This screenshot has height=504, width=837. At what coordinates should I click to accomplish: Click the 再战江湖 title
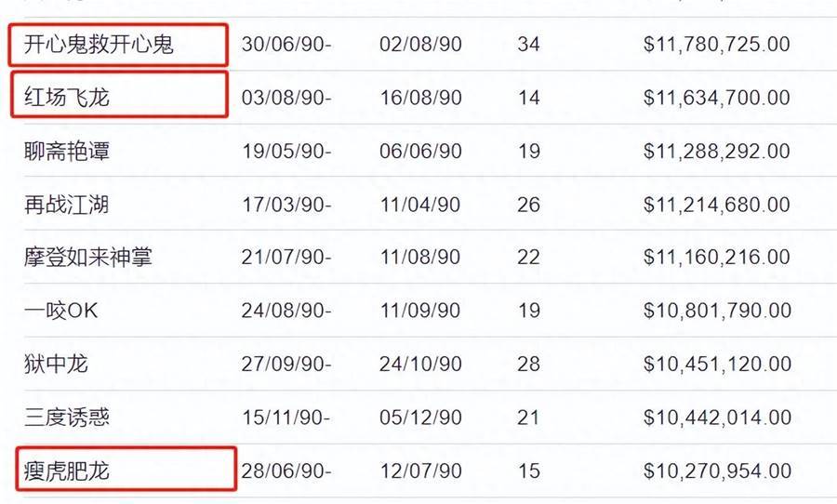pyautogui.click(x=67, y=205)
